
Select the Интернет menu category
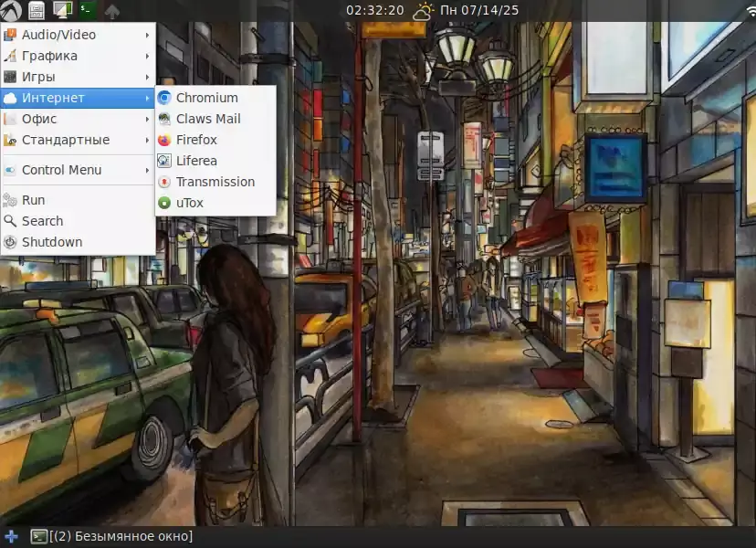click(78, 98)
